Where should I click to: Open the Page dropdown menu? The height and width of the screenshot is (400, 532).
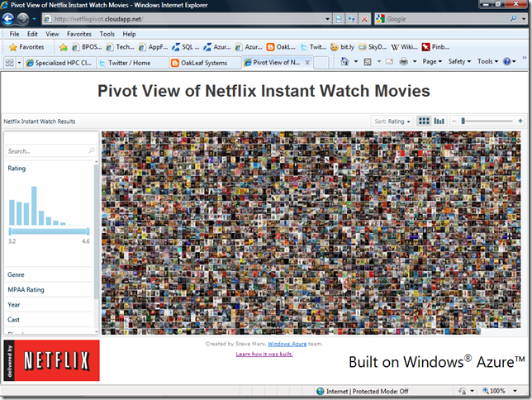(432, 61)
